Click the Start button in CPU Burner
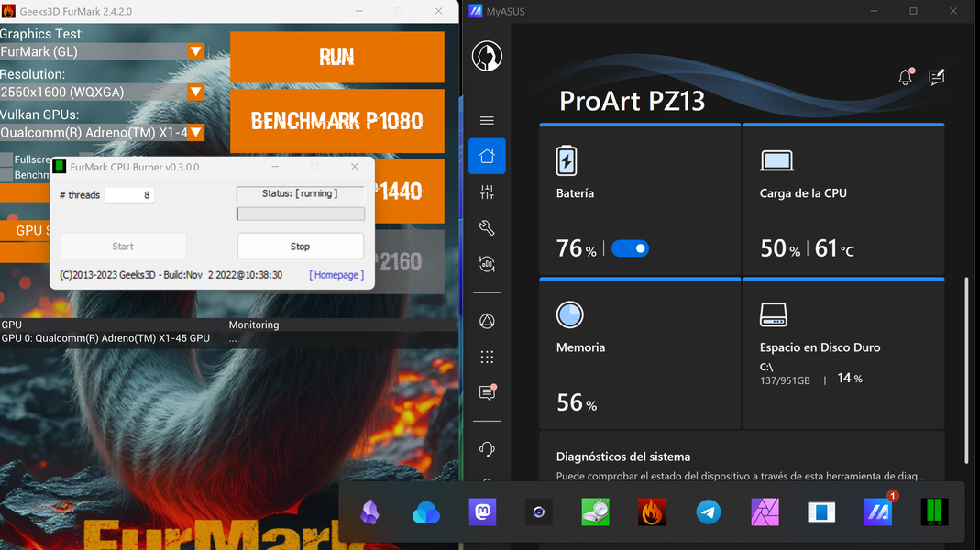Screen dimensions: 980x550 (123, 247)
